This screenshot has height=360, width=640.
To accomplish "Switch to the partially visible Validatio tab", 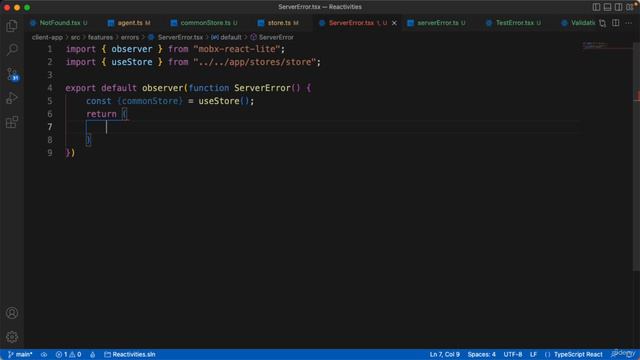I will tap(579, 23).
